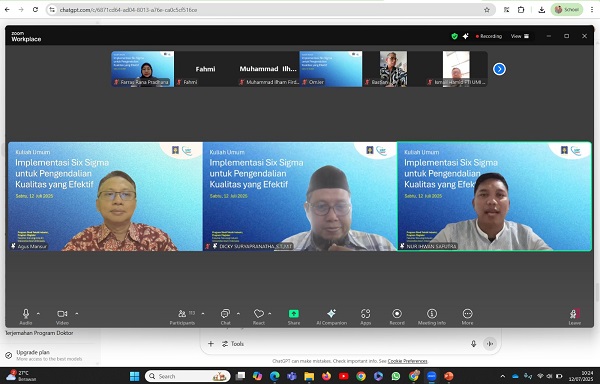
Task: Open the View layout menu
Action: tap(520, 36)
